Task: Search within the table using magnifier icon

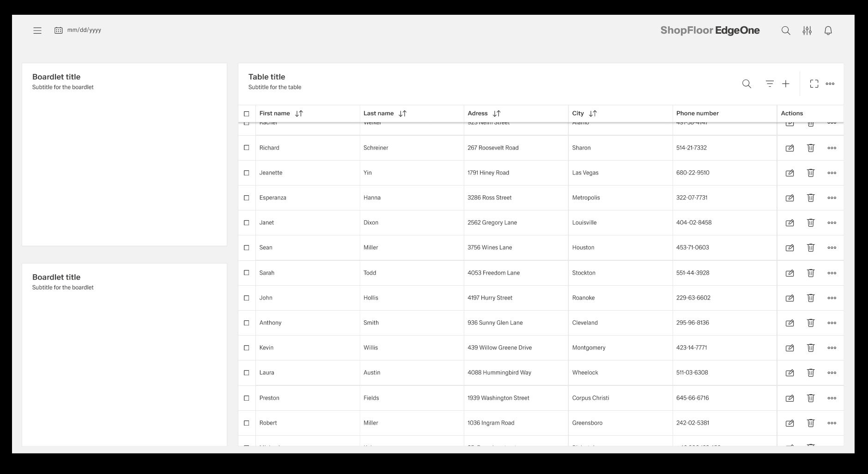Action: [x=746, y=84]
